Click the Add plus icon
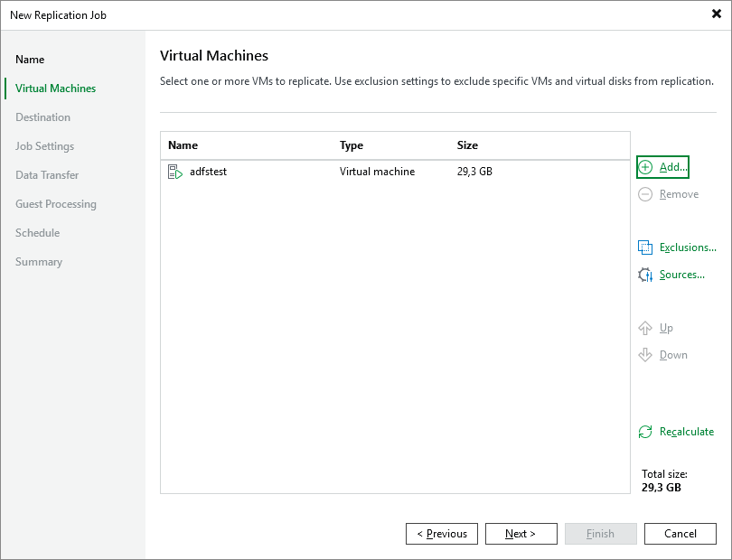This screenshot has height=560, width=732. [645, 167]
